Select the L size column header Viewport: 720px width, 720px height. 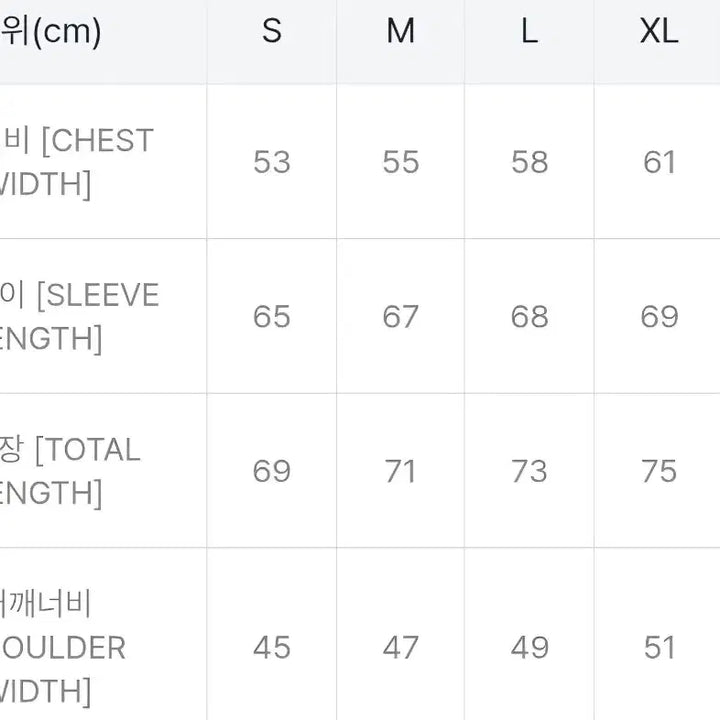tap(529, 32)
